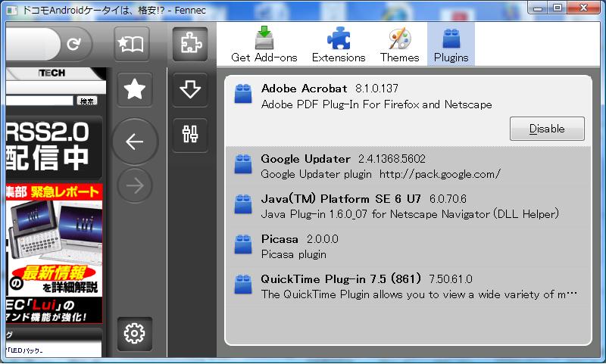Screen dimensions: 606x364
Task: Bookmark this page with the star icon
Action: [x=134, y=89]
